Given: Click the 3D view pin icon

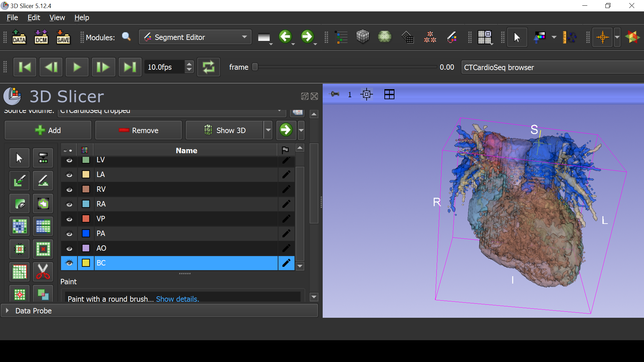Looking at the screenshot, I should click(x=335, y=94).
